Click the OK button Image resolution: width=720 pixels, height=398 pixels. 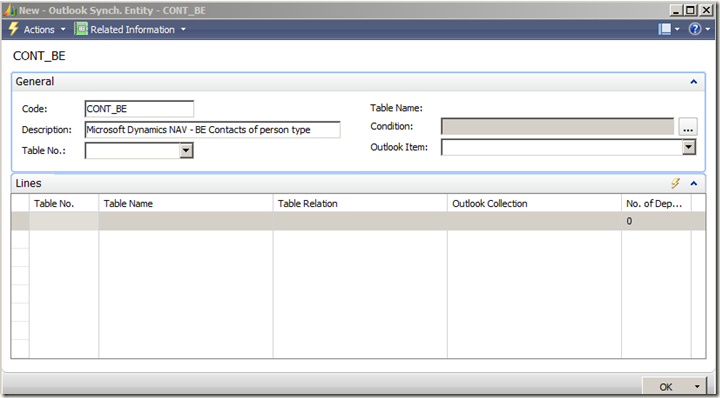(665, 387)
